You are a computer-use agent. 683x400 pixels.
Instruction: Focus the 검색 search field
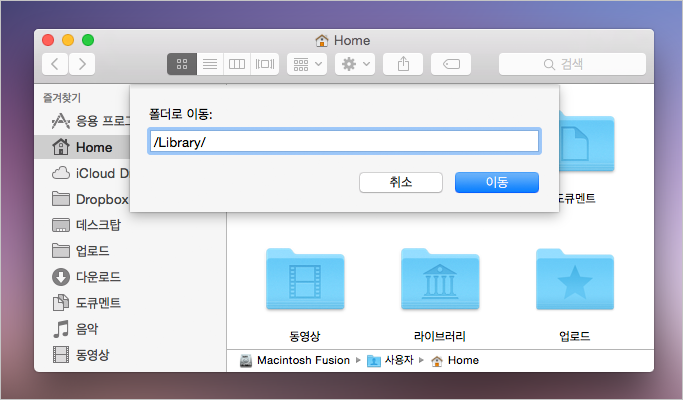pyautogui.click(x=572, y=64)
